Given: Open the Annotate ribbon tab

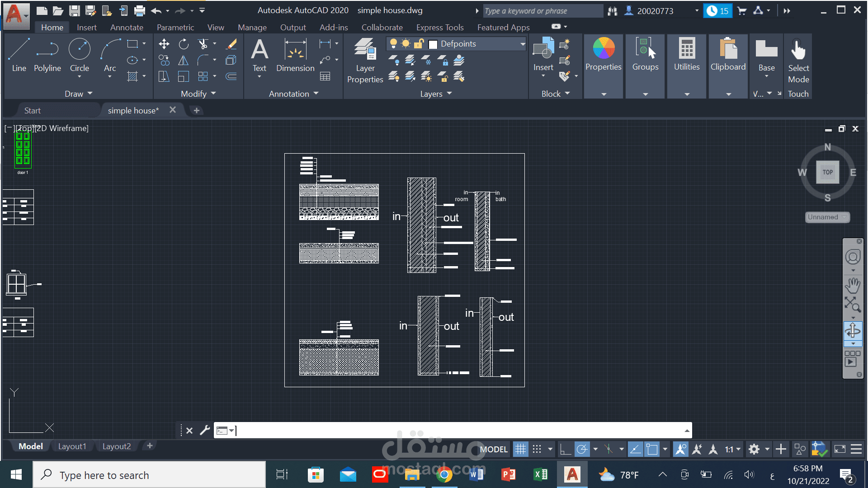Looking at the screenshot, I should click(x=127, y=28).
